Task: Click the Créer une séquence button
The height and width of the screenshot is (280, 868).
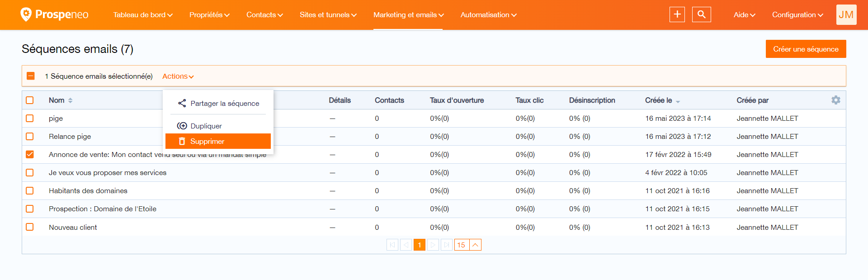Action: pyautogui.click(x=806, y=49)
